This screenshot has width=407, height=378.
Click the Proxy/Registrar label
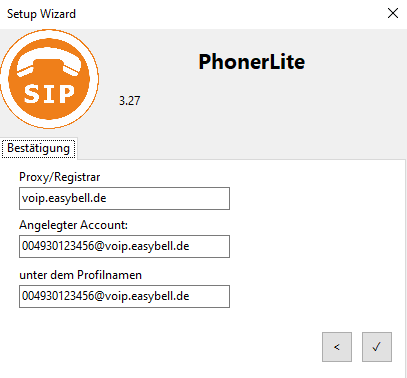pos(60,177)
